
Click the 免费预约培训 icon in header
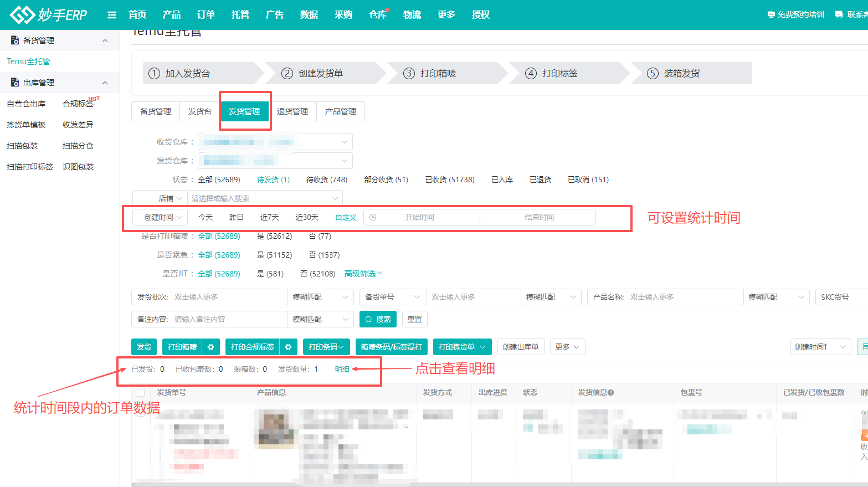[771, 15]
